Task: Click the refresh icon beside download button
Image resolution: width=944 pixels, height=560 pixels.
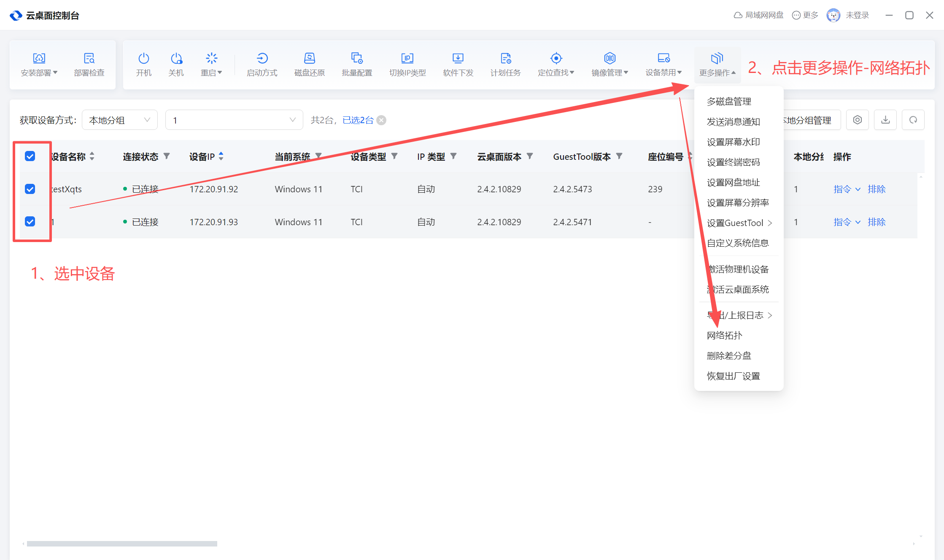Action: [913, 120]
